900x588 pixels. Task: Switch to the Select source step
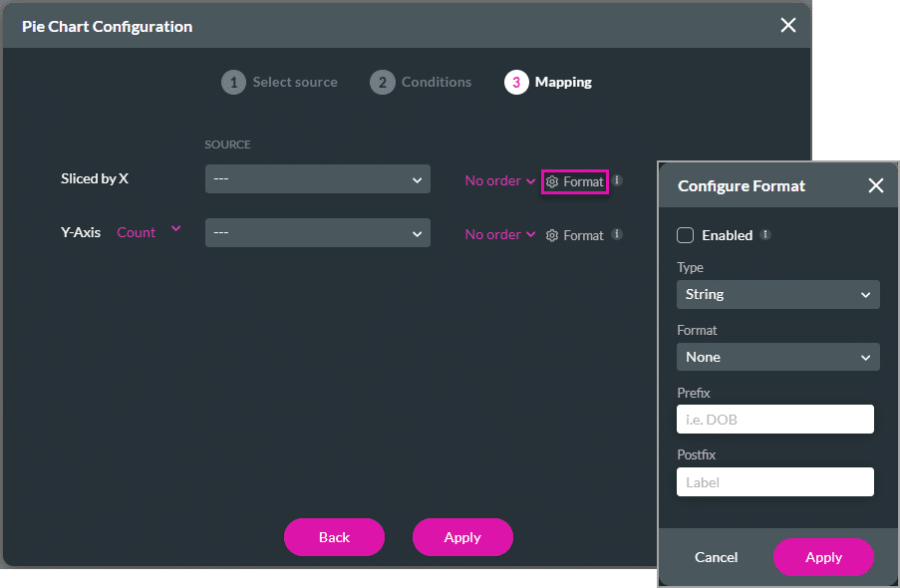pyautogui.click(x=295, y=82)
